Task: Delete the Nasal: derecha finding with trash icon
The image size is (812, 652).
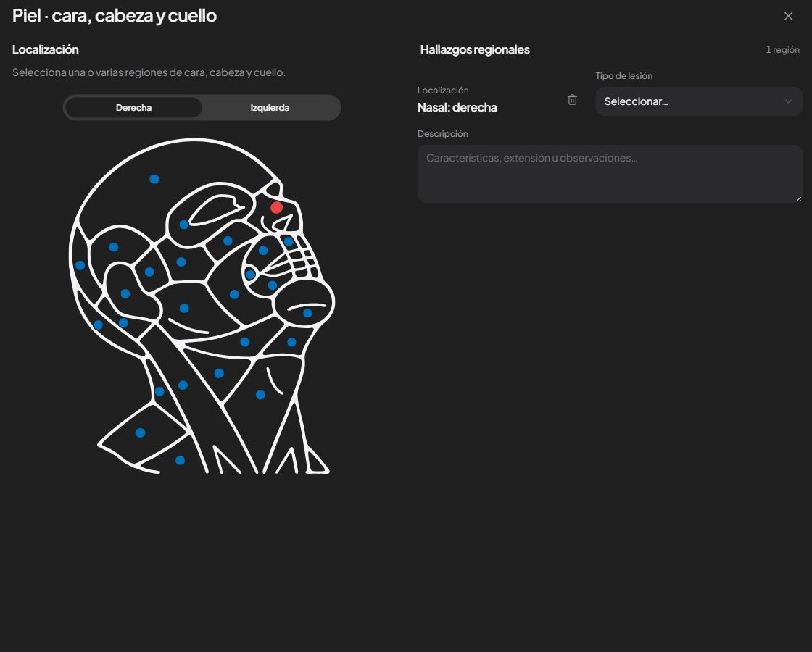Action: tap(572, 100)
